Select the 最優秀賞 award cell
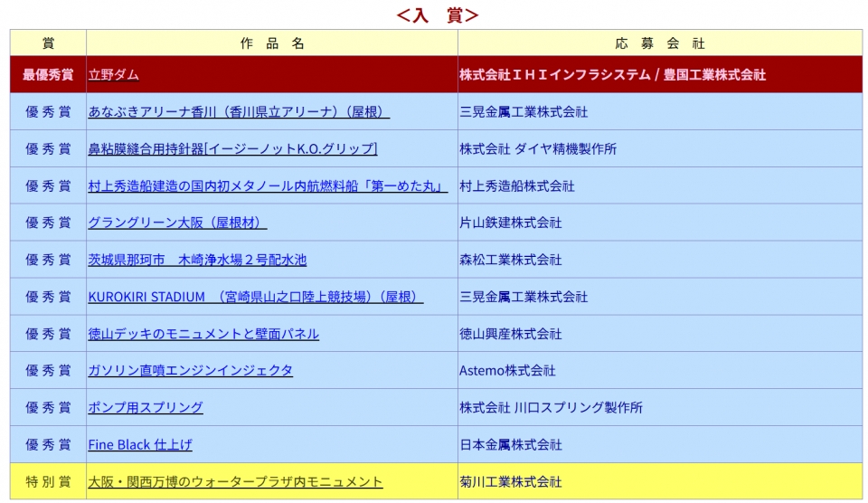Image resolution: width=868 pixels, height=503 pixels. coord(48,75)
